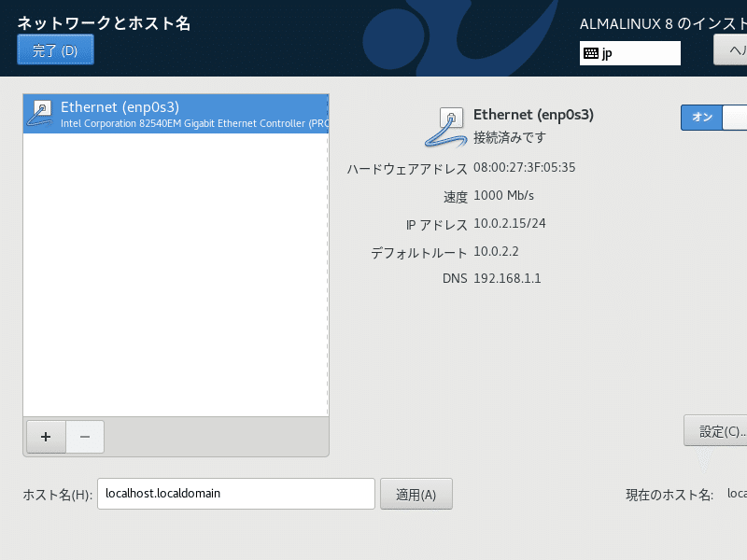Open the jp keyboard layout selector
Screen dimensions: 747x560
tap(629, 53)
